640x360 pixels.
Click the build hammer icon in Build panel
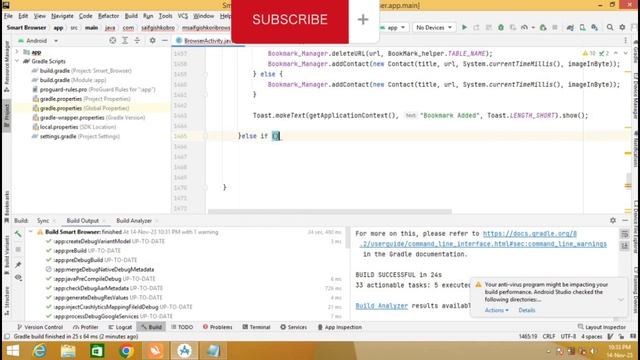[x=18, y=234]
